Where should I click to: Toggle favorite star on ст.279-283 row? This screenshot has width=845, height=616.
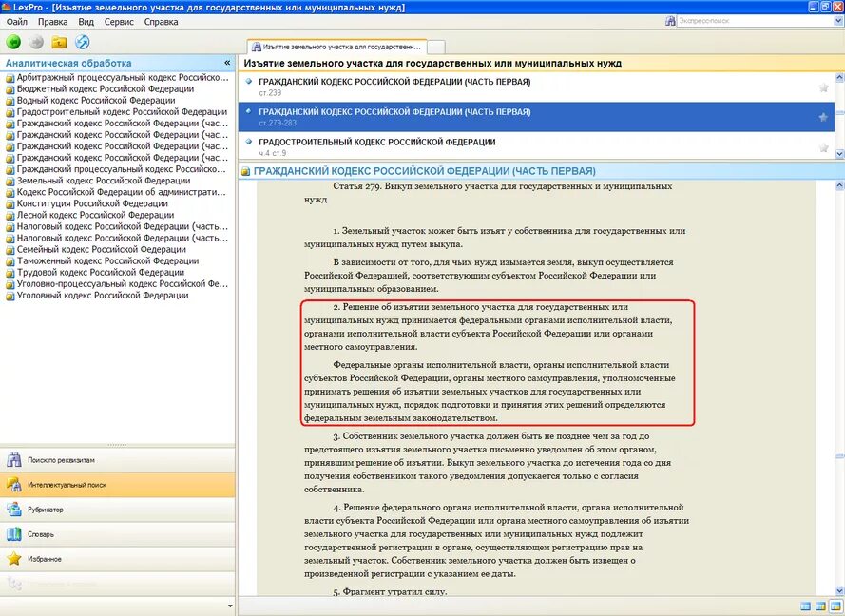coord(823,117)
